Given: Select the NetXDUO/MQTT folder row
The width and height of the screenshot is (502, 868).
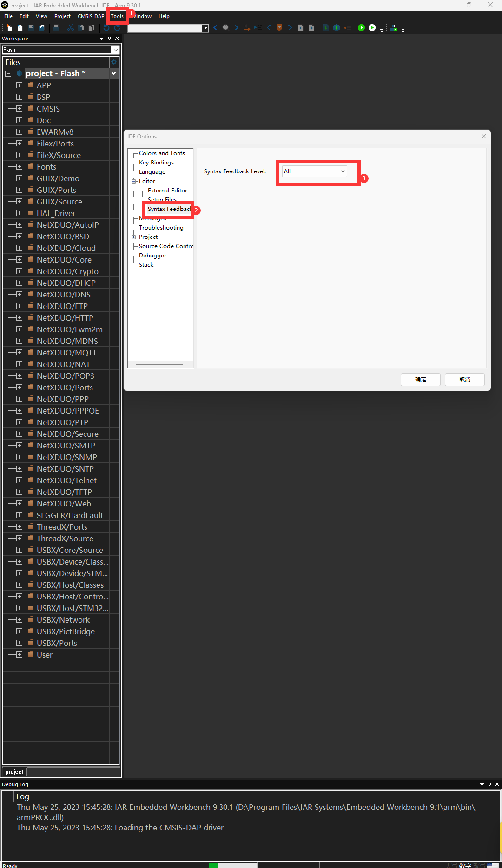Looking at the screenshot, I should 61,353.
